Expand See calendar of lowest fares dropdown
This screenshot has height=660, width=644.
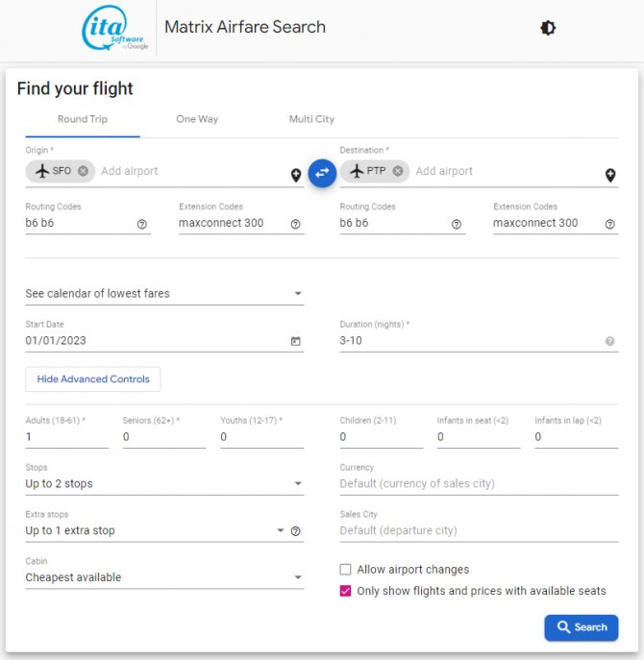pos(163,294)
